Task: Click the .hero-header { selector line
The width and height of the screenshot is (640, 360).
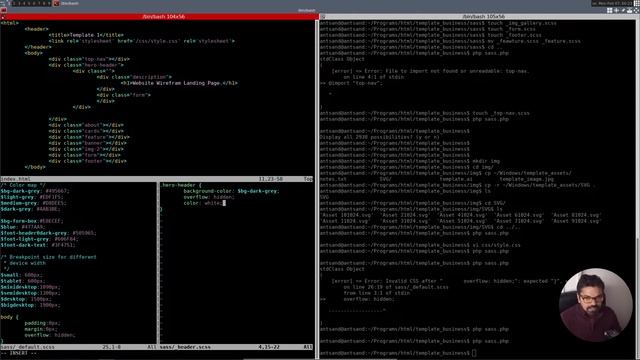Action: pos(181,185)
